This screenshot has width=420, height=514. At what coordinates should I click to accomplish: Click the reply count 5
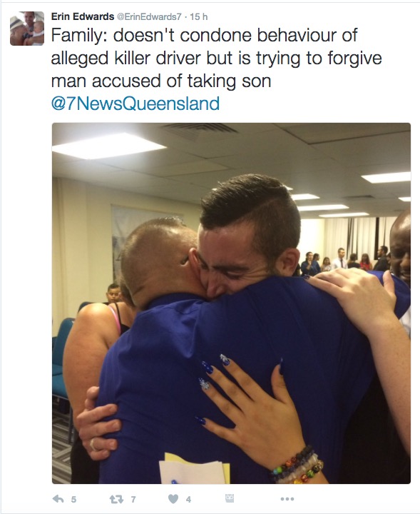73,500
